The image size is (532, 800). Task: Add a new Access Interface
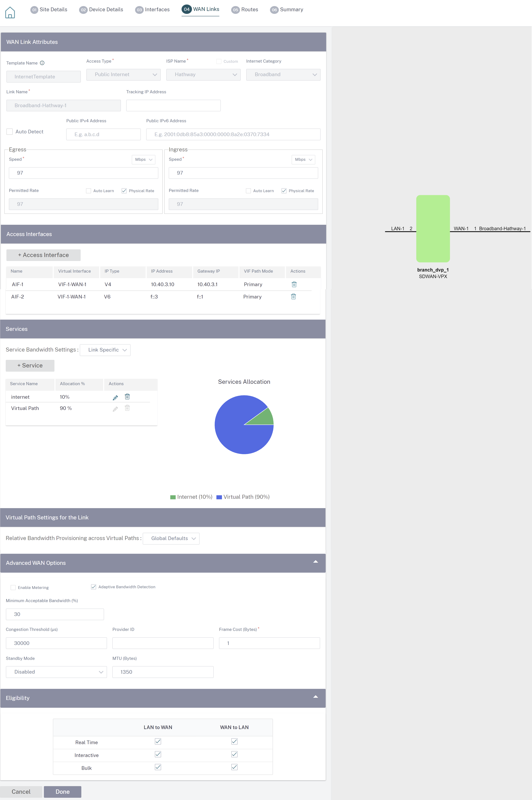[x=43, y=255]
